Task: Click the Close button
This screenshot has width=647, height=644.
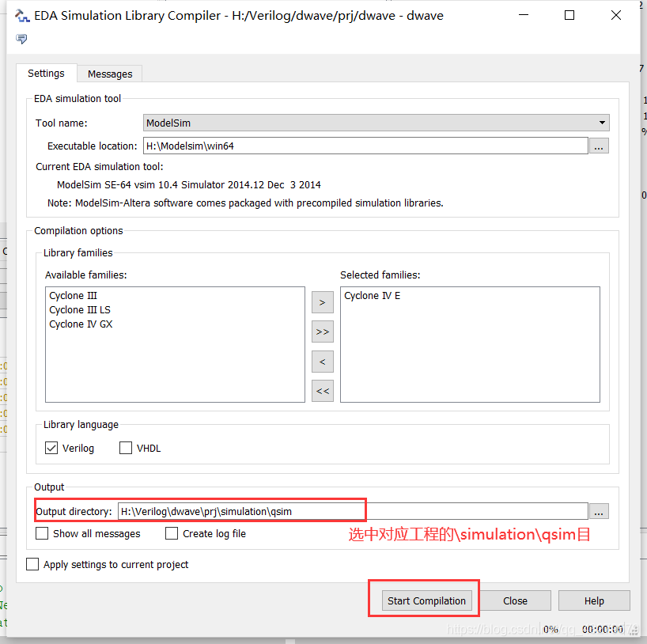Action: (x=515, y=600)
